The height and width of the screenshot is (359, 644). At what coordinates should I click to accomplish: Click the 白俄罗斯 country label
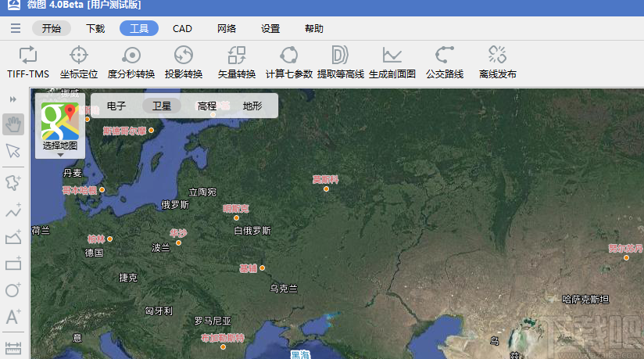[252, 231]
